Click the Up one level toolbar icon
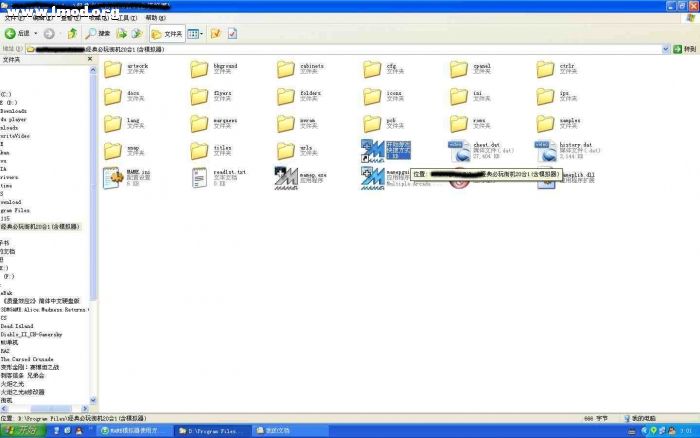Viewport: 700px width, 438px height. (73, 34)
